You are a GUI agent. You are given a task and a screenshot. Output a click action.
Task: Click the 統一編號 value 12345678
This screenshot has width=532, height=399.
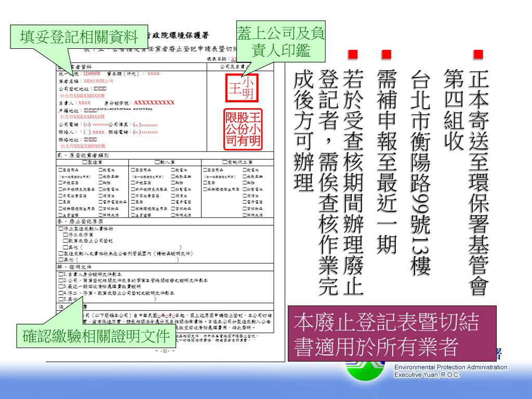91,74
